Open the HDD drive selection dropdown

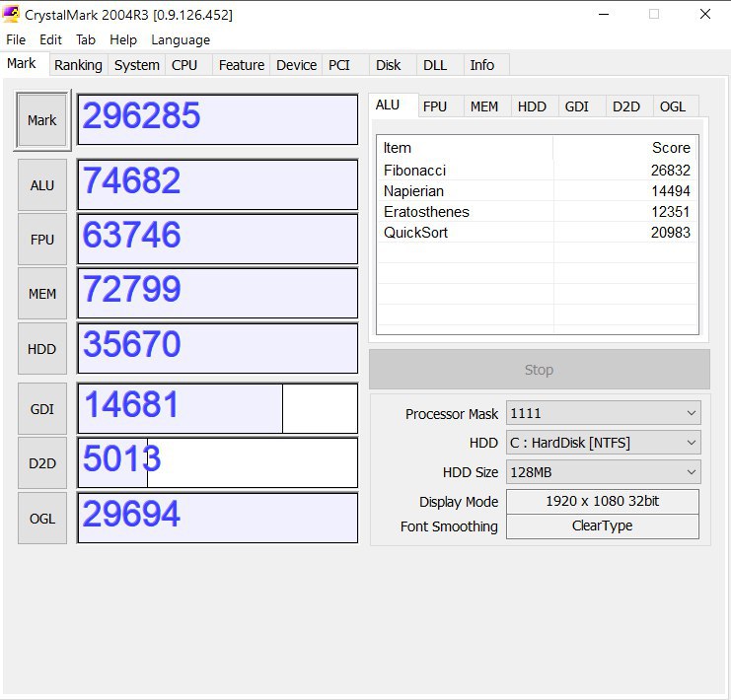coord(603,443)
